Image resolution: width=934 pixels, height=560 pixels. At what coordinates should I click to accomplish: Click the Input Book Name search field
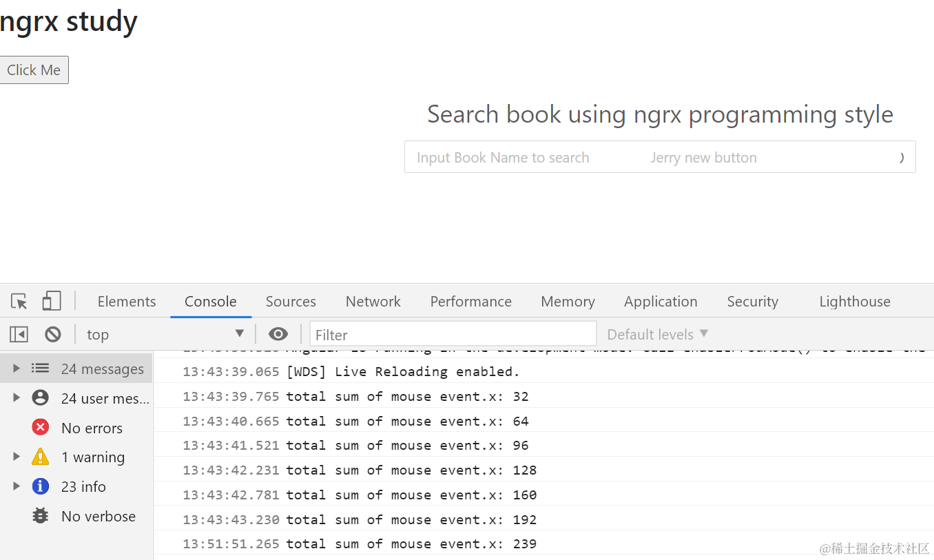(x=503, y=158)
